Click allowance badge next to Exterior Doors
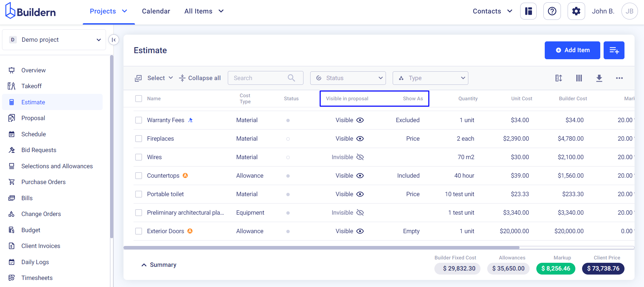This screenshot has height=287, width=644. (x=190, y=231)
